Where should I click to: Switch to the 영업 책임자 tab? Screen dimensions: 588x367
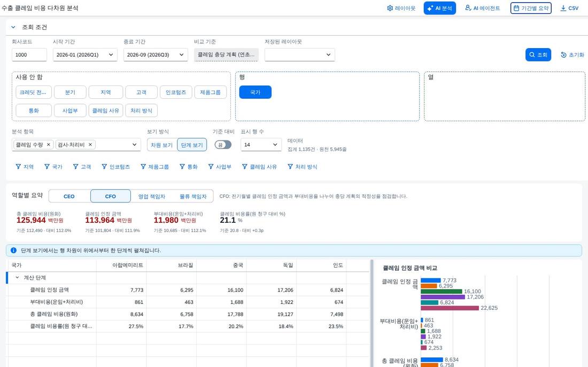tap(151, 196)
